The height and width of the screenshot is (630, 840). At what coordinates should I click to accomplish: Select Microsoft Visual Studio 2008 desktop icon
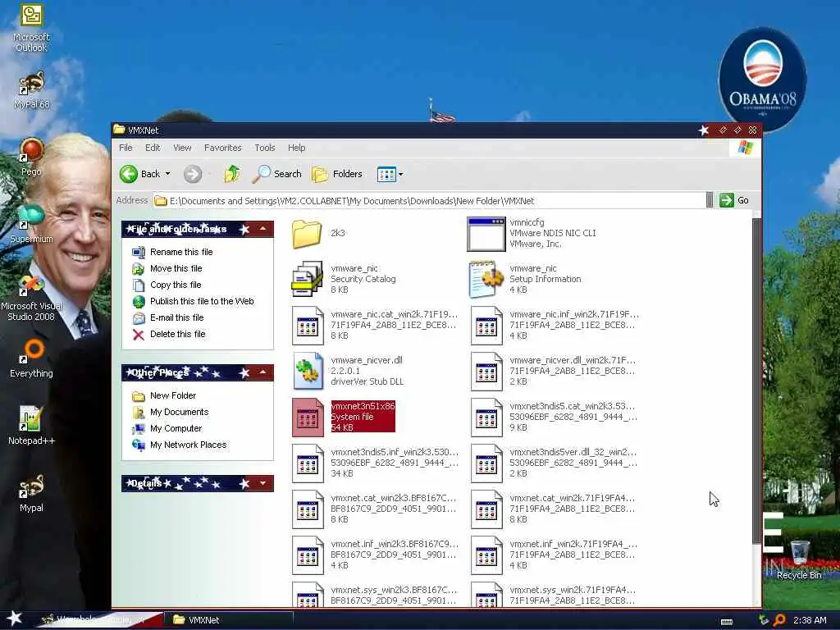click(x=32, y=298)
